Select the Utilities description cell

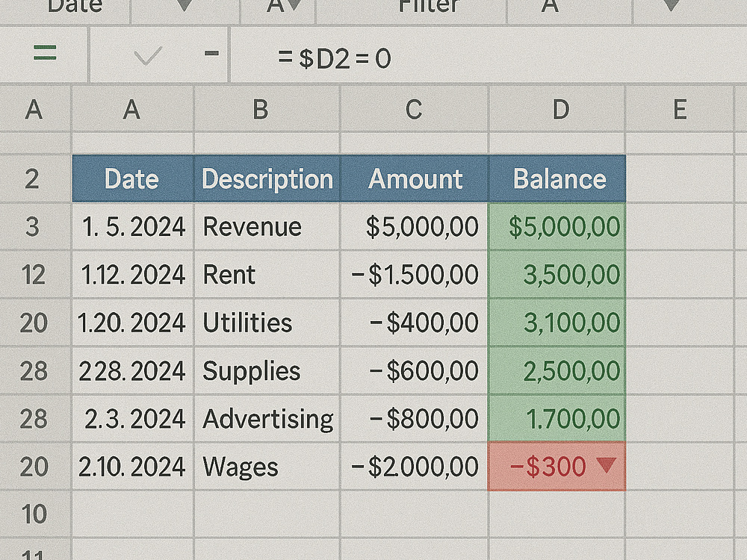coord(267,323)
